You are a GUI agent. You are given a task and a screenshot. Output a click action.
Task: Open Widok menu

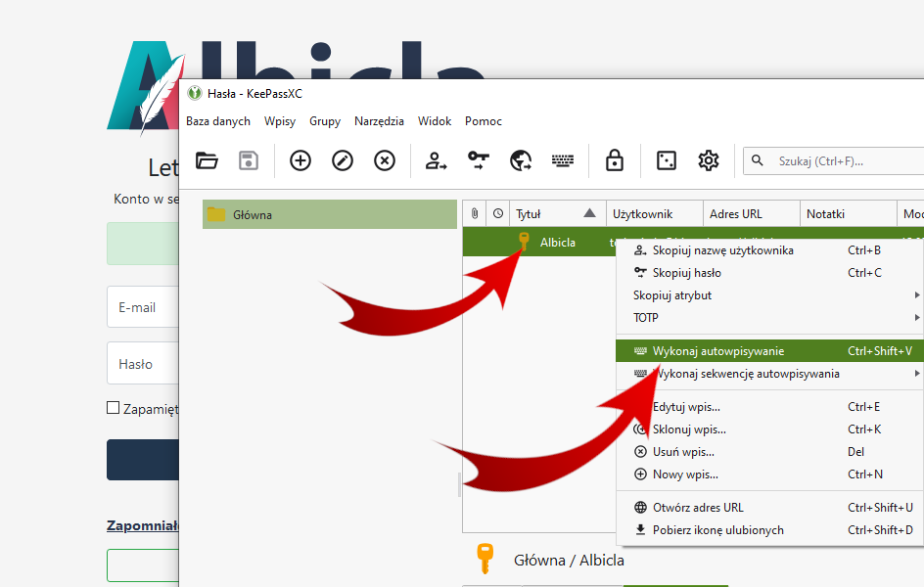[435, 121]
